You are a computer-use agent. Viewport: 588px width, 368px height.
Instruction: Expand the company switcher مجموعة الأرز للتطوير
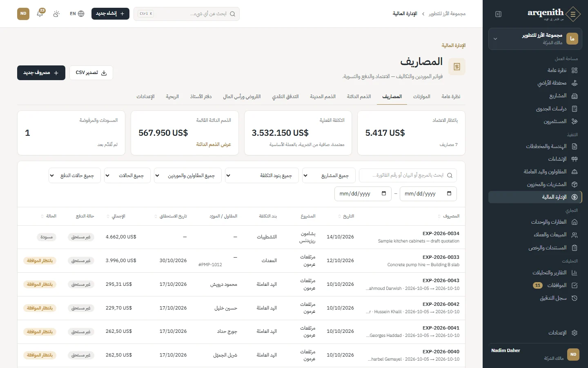tap(535, 39)
